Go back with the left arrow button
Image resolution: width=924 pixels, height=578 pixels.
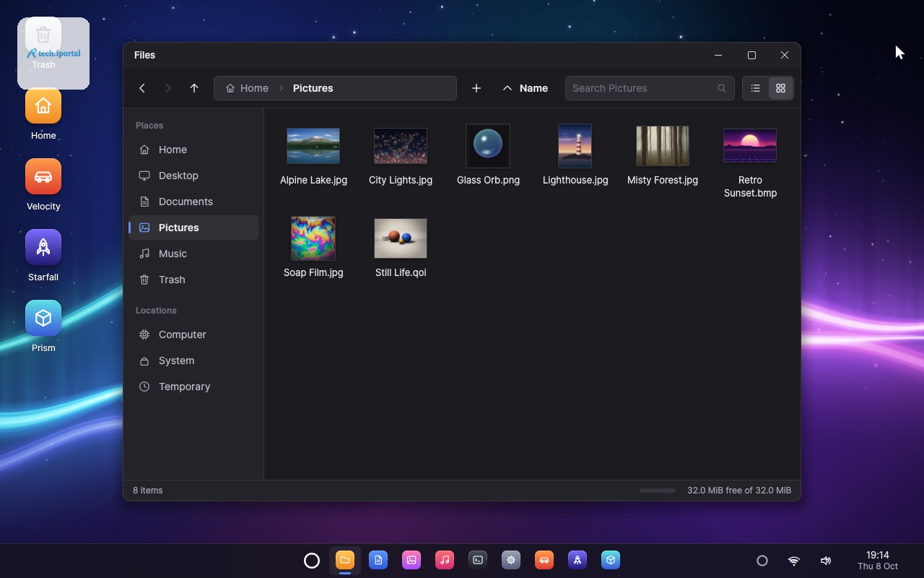click(x=142, y=88)
